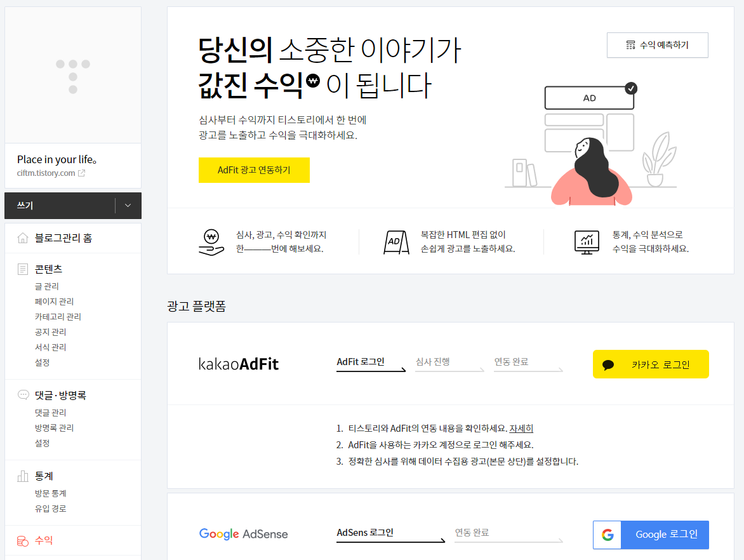Click the 수익 예측하기 button
Viewport: 744px width, 560px height.
tap(657, 45)
